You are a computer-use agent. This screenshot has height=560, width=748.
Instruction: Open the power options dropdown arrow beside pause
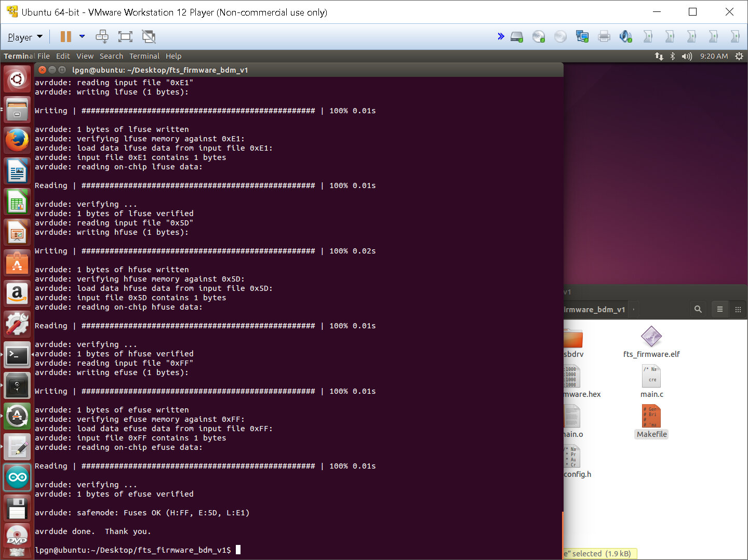point(82,36)
